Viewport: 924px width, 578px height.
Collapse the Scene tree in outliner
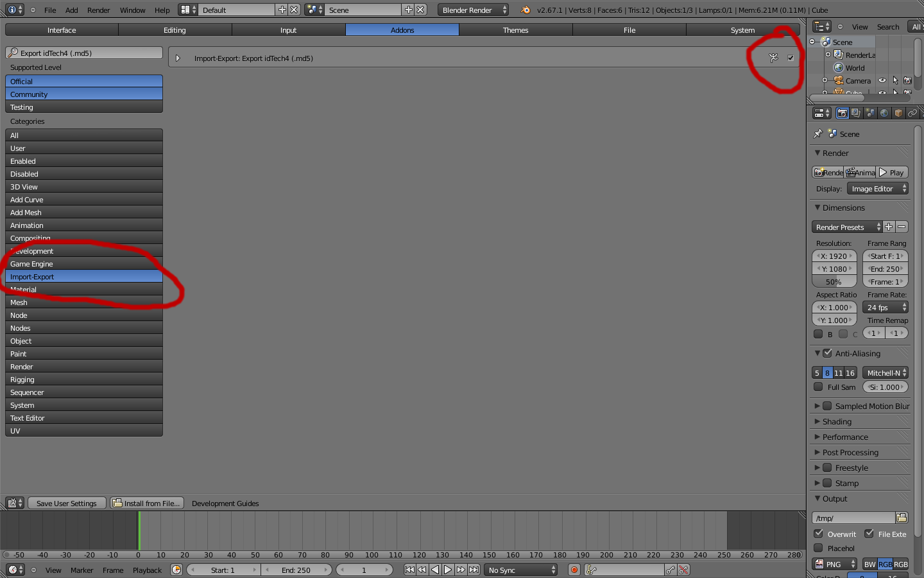click(x=812, y=42)
